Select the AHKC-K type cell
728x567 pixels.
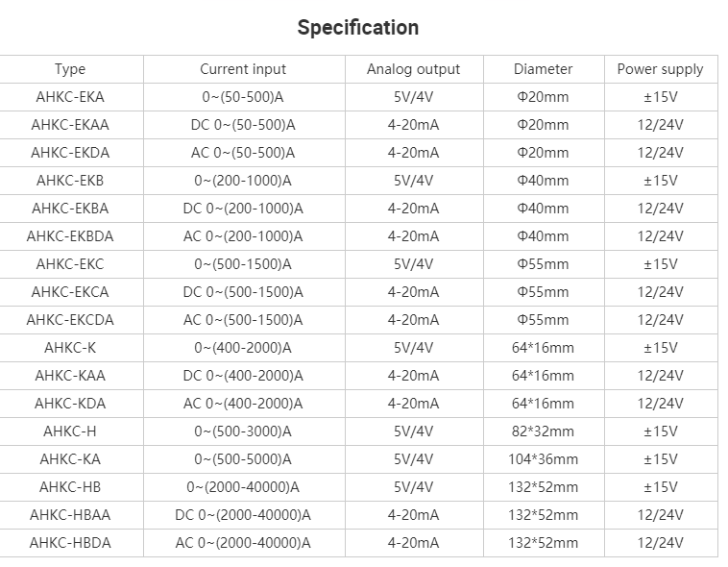pyautogui.click(x=70, y=348)
